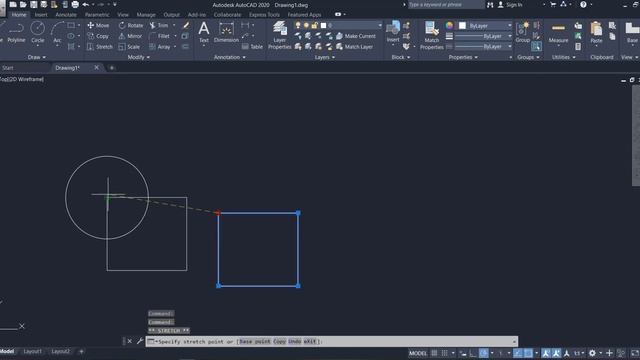Click the Paste tool
640x360 pixels.
pos(596,33)
